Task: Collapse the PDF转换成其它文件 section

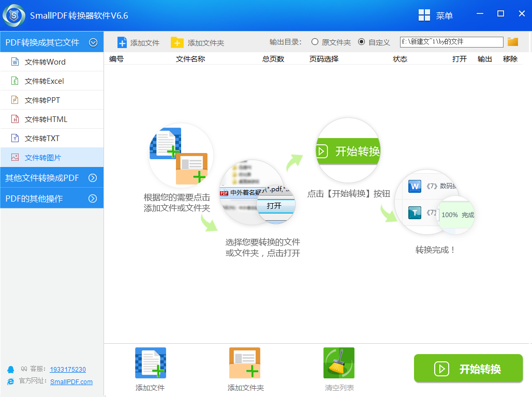Action: (93, 42)
